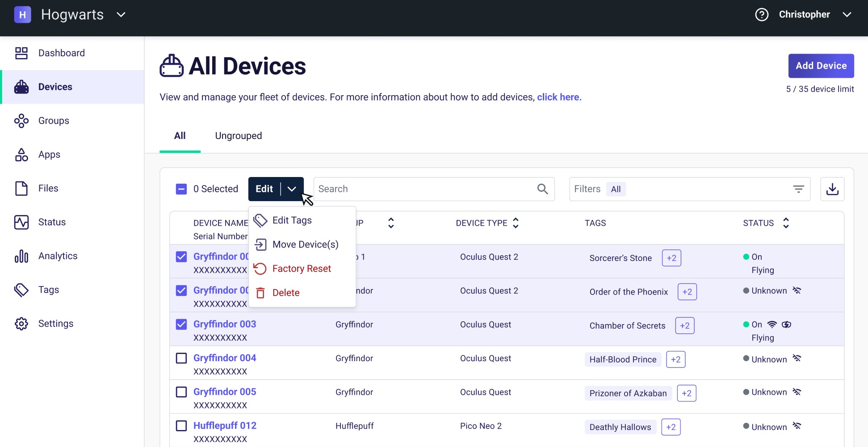Uncheck the Gryffindor 003 checkbox
Screen dimensions: 868x447
tap(181, 325)
